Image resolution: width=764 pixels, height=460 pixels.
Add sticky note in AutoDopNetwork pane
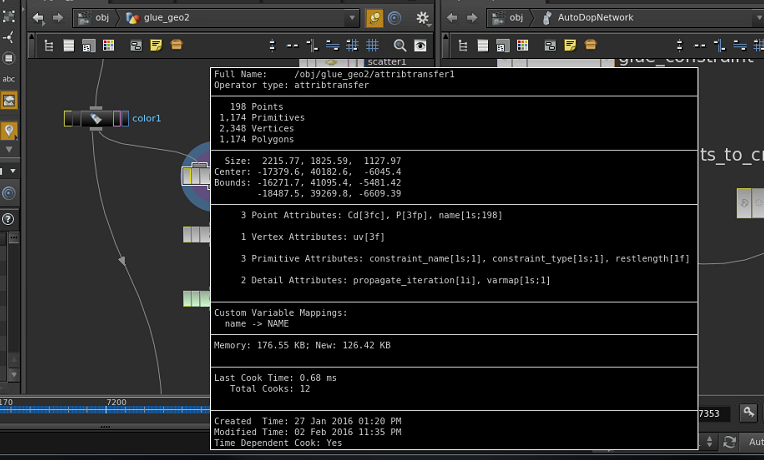570,45
